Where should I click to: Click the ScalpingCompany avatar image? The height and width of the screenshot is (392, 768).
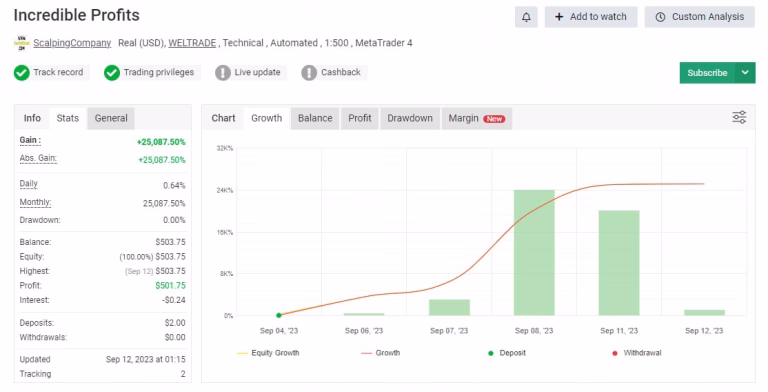22,43
